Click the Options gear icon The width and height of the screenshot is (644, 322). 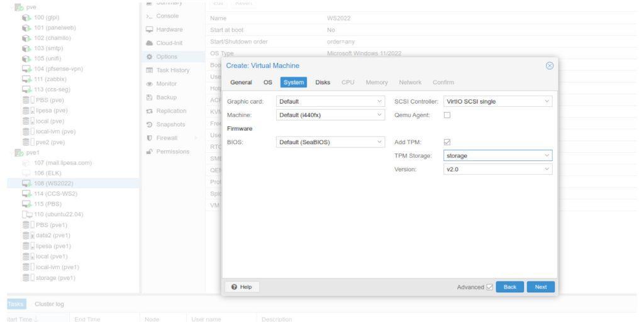tap(150, 57)
